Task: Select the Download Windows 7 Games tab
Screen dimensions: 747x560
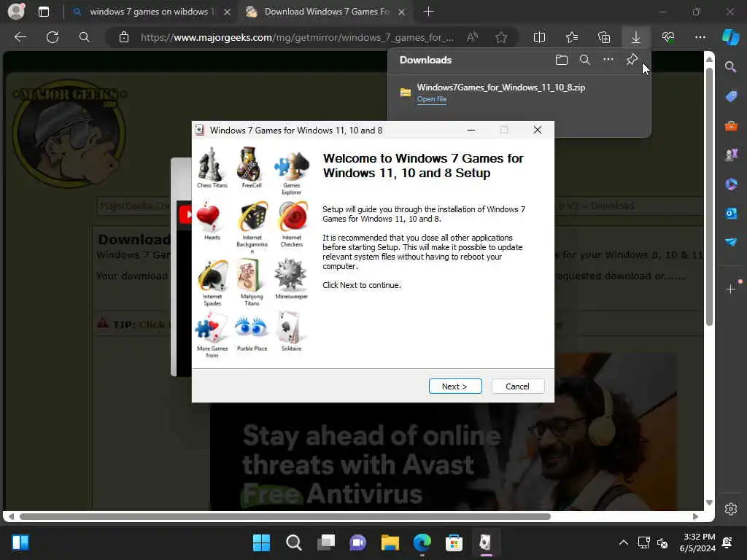Action: (x=327, y=12)
